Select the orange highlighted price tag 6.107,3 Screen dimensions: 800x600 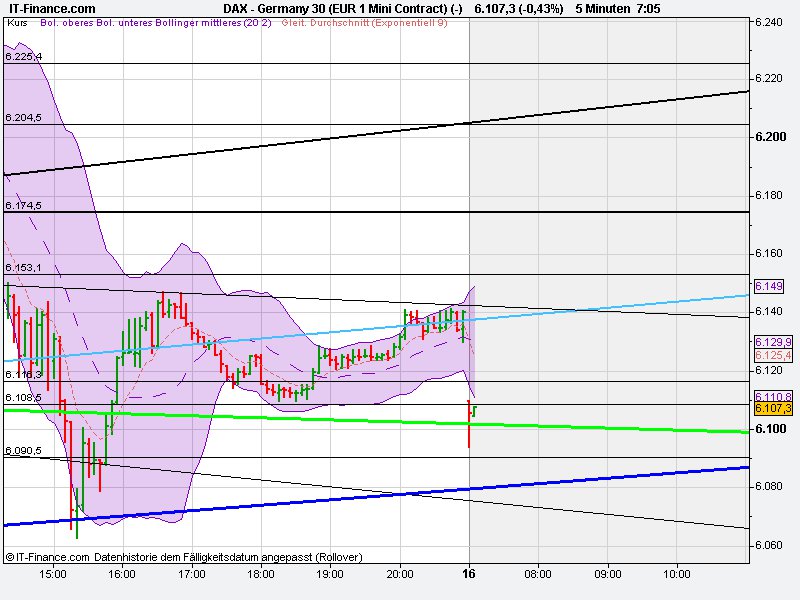coord(772,409)
